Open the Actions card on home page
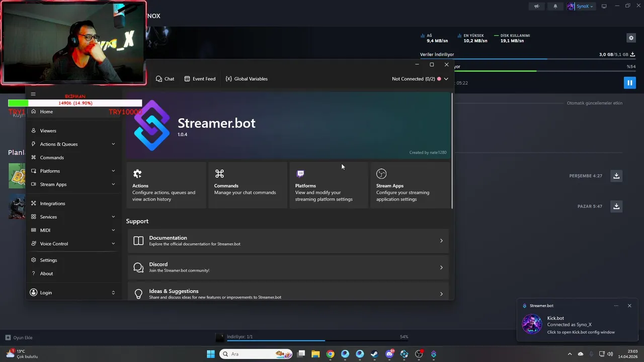This screenshot has width=644, height=362. 166,185
